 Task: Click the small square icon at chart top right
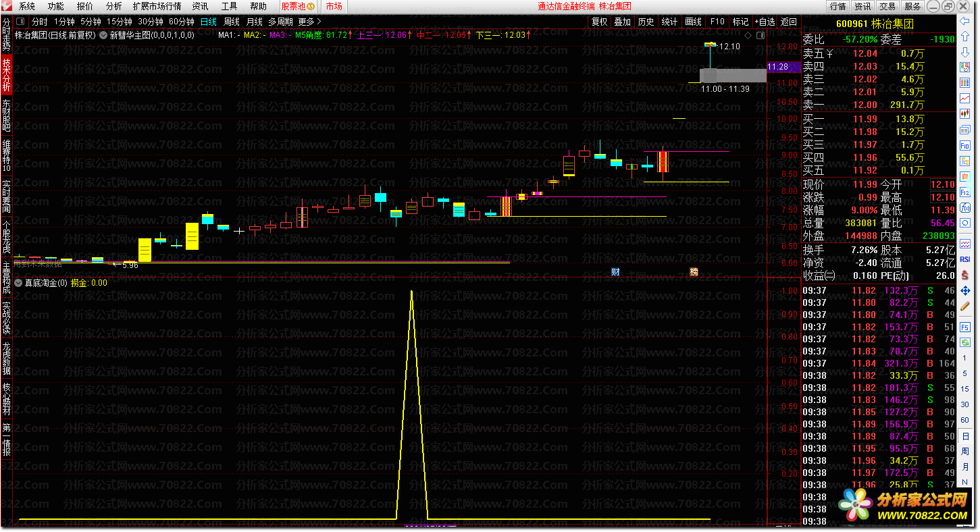pyautogui.click(x=760, y=35)
